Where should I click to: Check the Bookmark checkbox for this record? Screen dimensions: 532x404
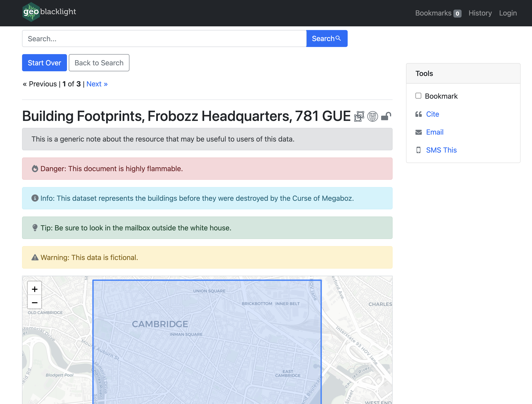tap(417, 95)
